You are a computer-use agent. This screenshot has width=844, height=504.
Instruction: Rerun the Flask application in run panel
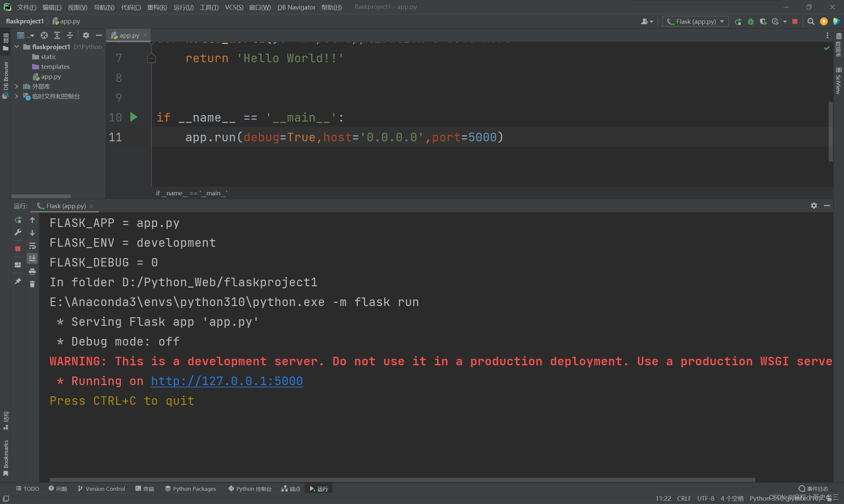pos(18,220)
